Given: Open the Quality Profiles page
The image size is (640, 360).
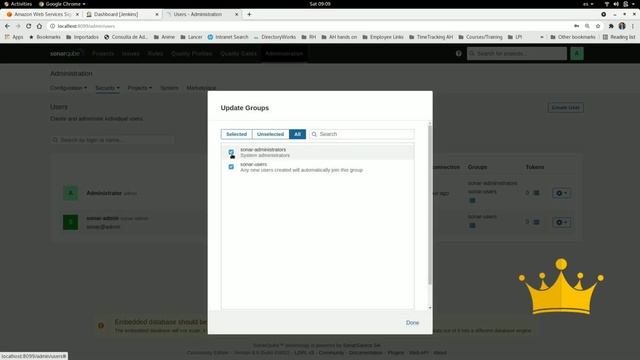Looking at the screenshot, I should coord(191,53).
